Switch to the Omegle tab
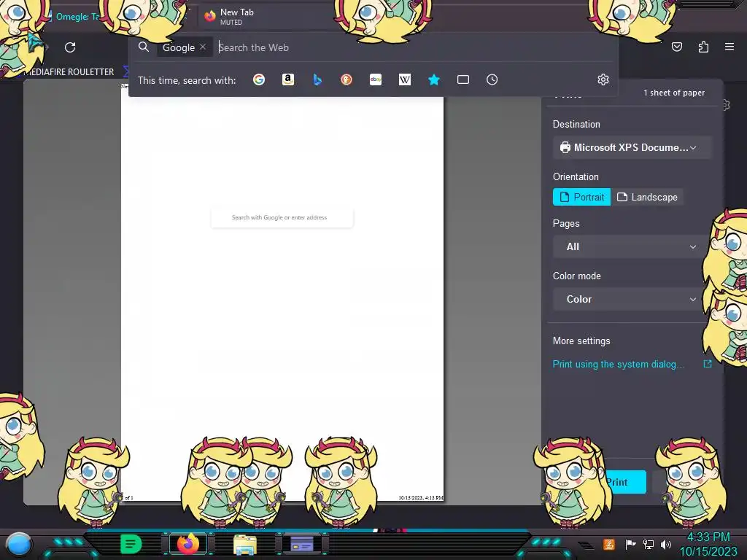This screenshot has height=560, width=747. (79, 17)
